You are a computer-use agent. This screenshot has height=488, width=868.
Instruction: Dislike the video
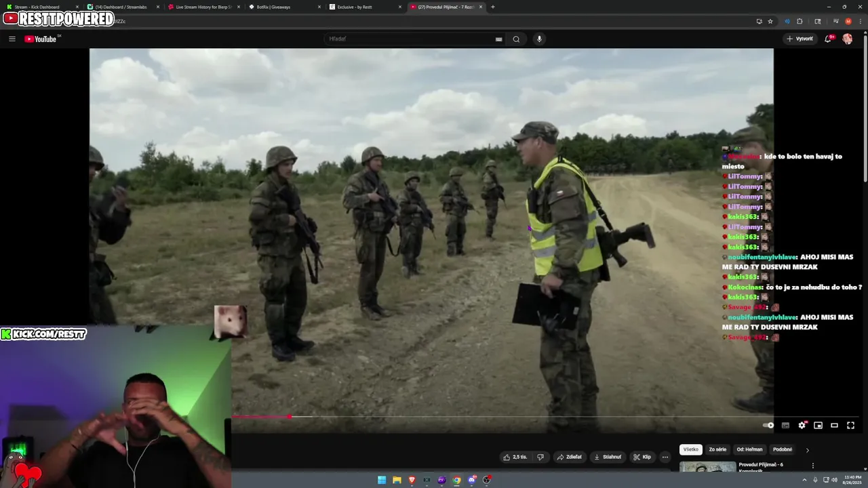coord(540,457)
